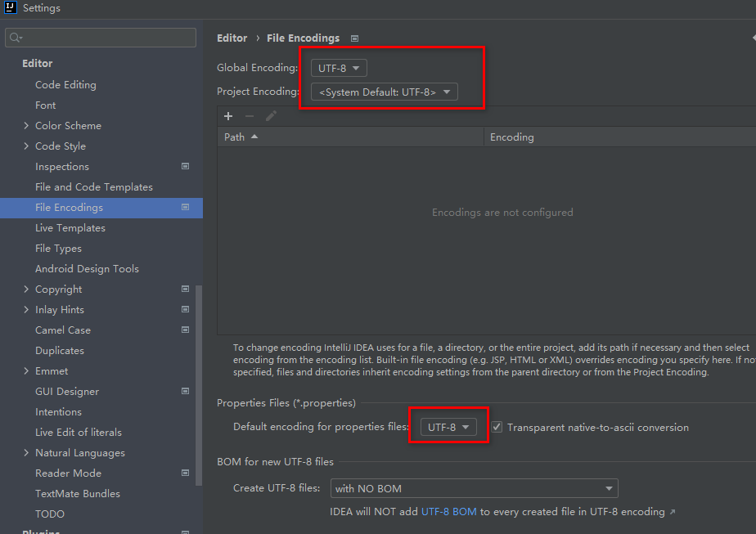Click project-scope icon on File Encodings row
Screen dimensions: 756x534
[185, 207]
